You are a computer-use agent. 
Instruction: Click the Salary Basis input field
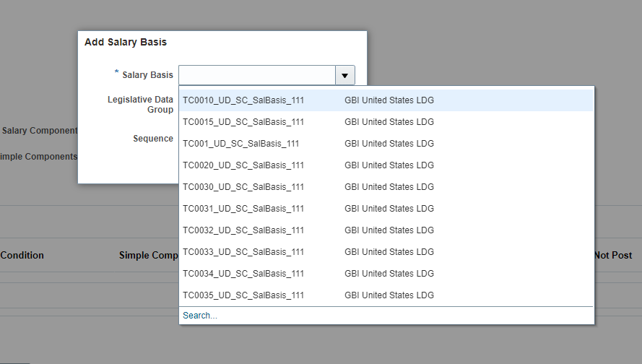[x=256, y=75]
